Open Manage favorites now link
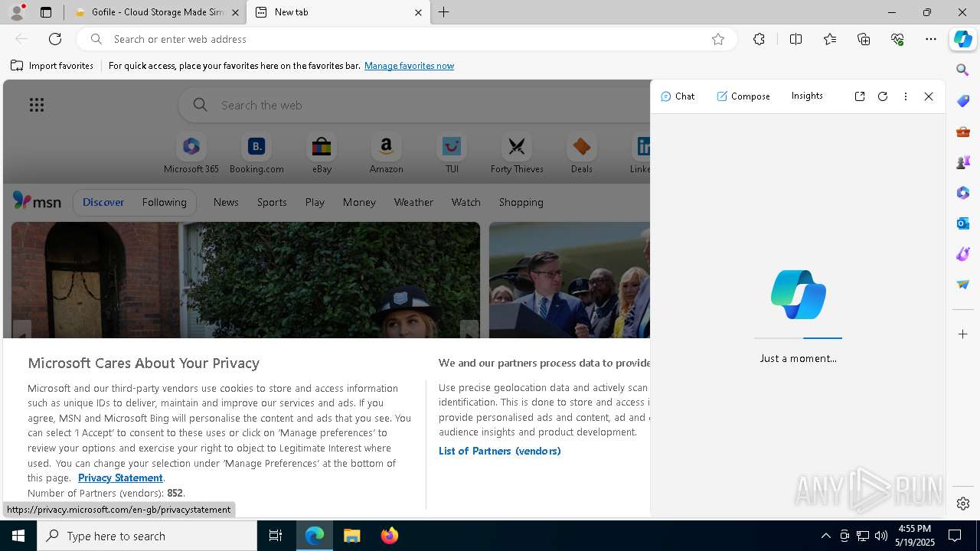Viewport: 980px width, 551px height. (x=409, y=66)
